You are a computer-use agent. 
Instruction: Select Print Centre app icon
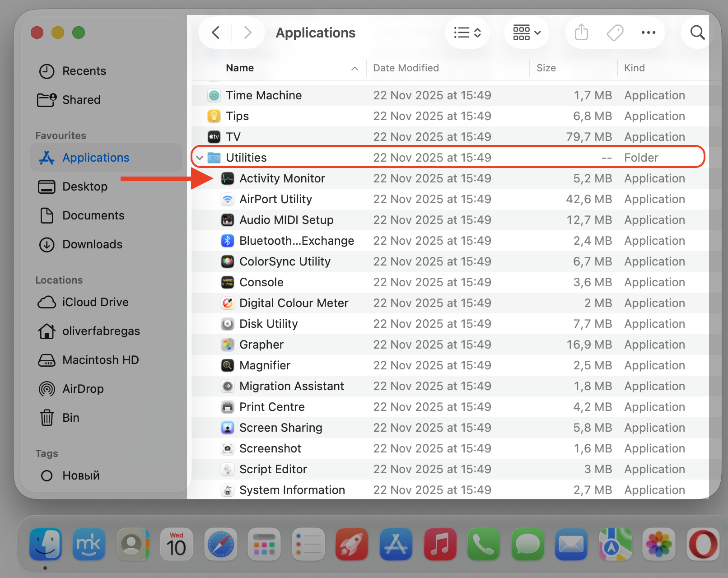pos(228,407)
